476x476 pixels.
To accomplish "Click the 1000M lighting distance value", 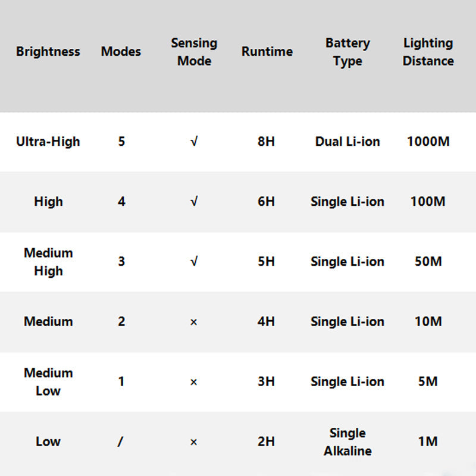I will pyautogui.click(x=428, y=142).
